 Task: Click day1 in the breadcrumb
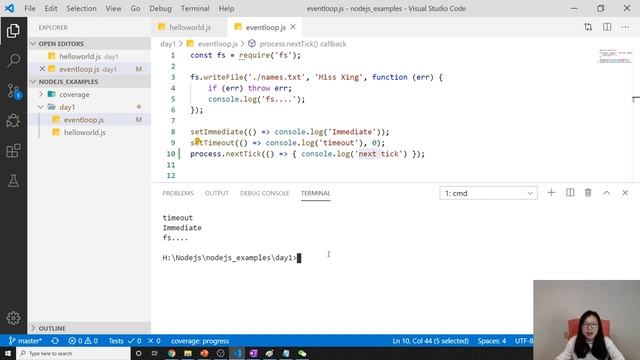click(167, 44)
